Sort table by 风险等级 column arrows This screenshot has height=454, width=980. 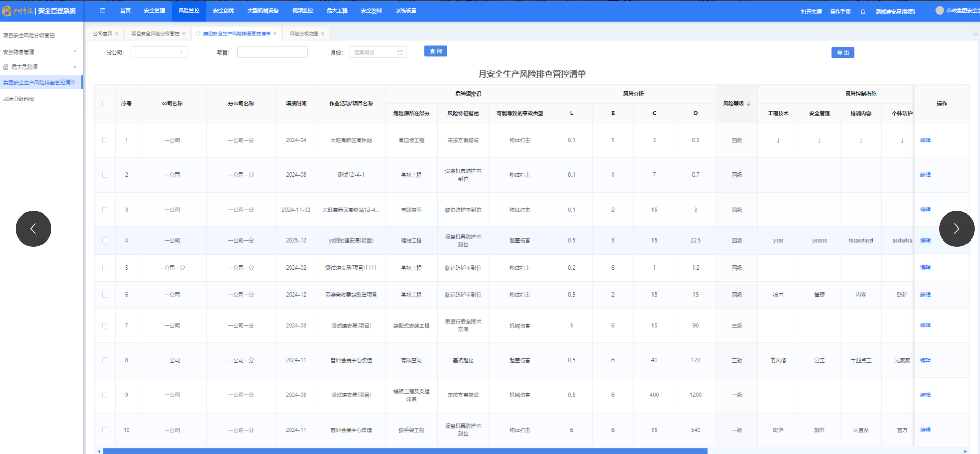748,104
